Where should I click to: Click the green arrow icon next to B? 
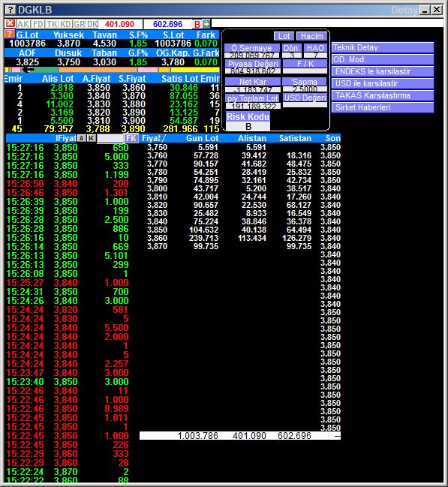[206, 23]
